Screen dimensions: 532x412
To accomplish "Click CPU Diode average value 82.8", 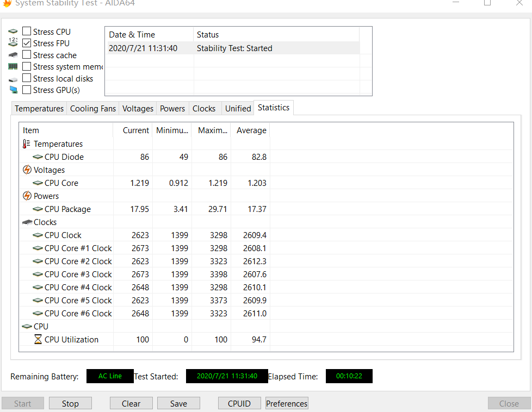I will point(259,157).
